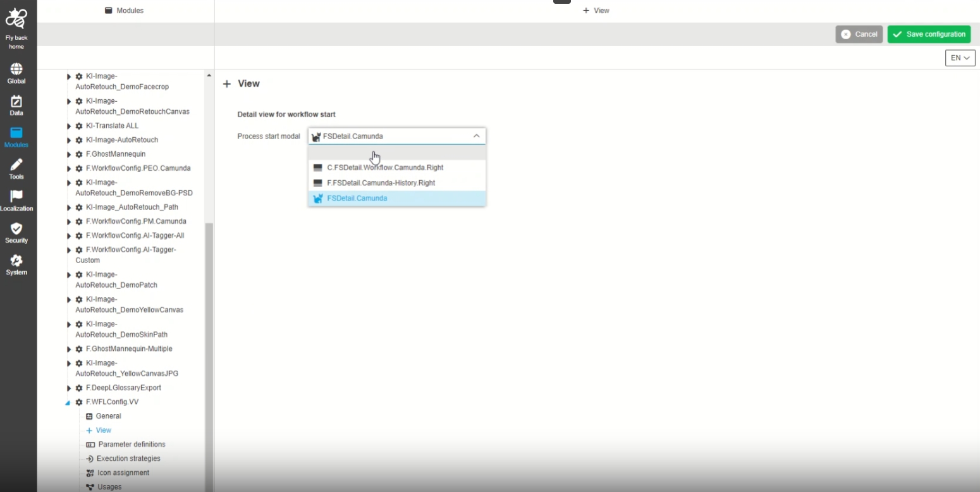The width and height of the screenshot is (980, 492).
Task: Click the gear icon of KI-Image-AutoRetouch_DemoYellowCanvas
Action: pos(79,300)
